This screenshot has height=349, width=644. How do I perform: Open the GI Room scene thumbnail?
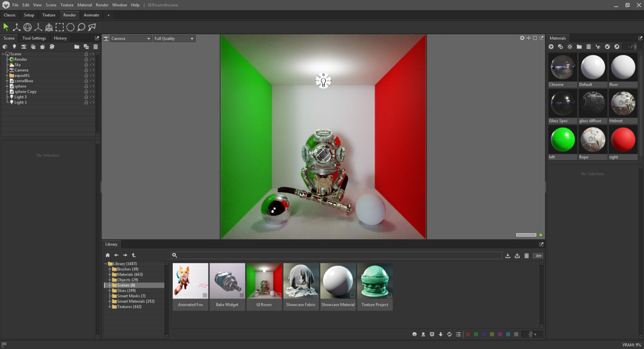pyautogui.click(x=264, y=280)
